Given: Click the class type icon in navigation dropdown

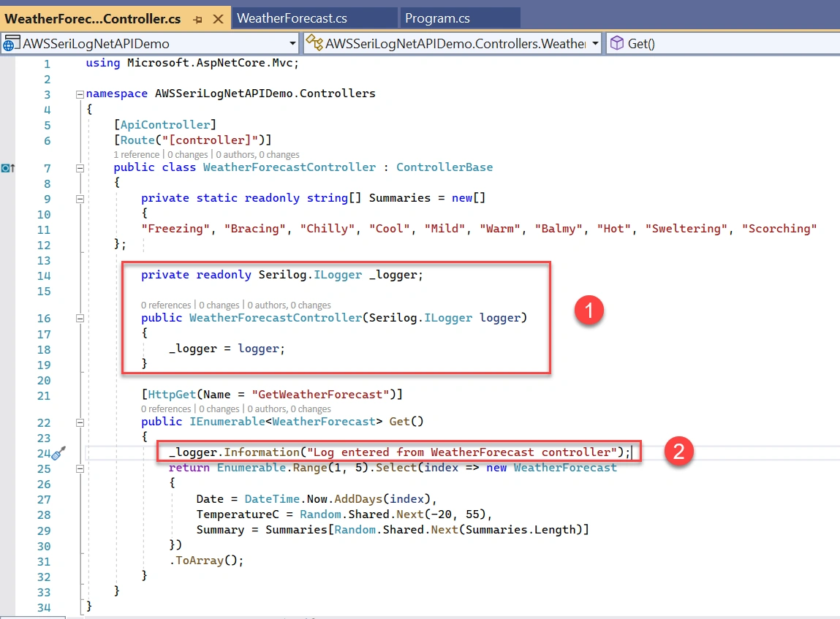Looking at the screenshot, I should (314, 43).
